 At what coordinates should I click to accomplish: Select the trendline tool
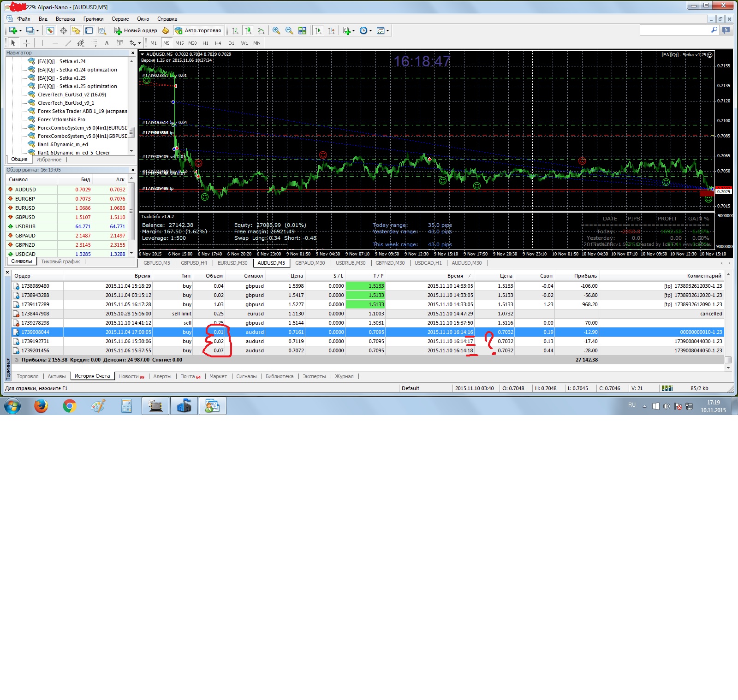point(68,43)
